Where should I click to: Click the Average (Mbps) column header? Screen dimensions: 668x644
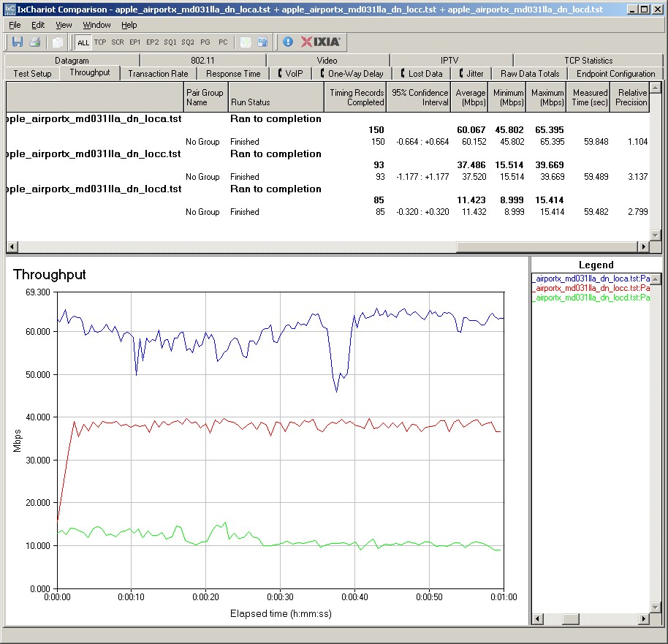(469, 97)
